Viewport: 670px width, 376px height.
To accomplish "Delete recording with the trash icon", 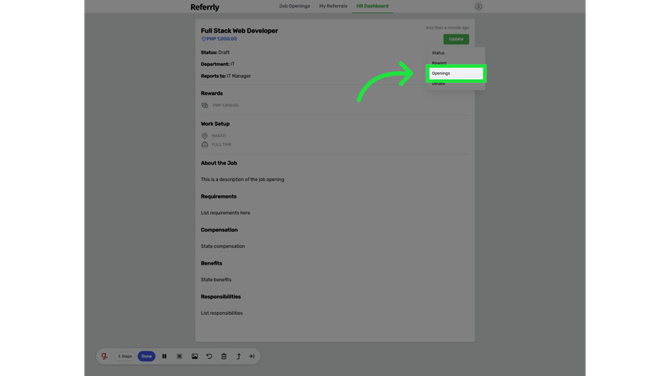I will (x=224, y=356).
